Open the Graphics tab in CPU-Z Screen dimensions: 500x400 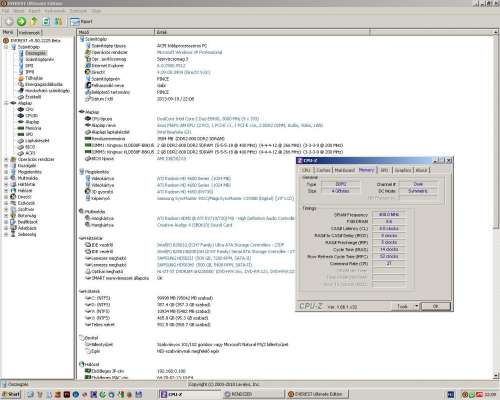tap(403, 170)
